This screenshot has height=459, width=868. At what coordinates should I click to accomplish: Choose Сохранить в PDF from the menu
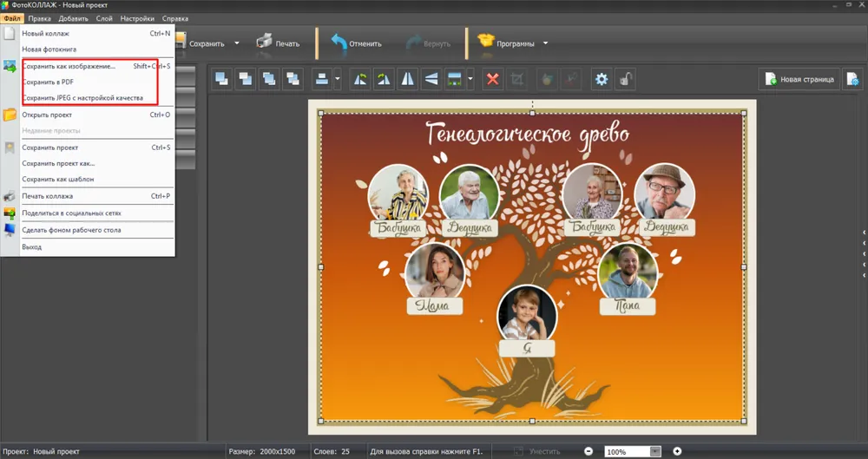(x=48, y=82)
